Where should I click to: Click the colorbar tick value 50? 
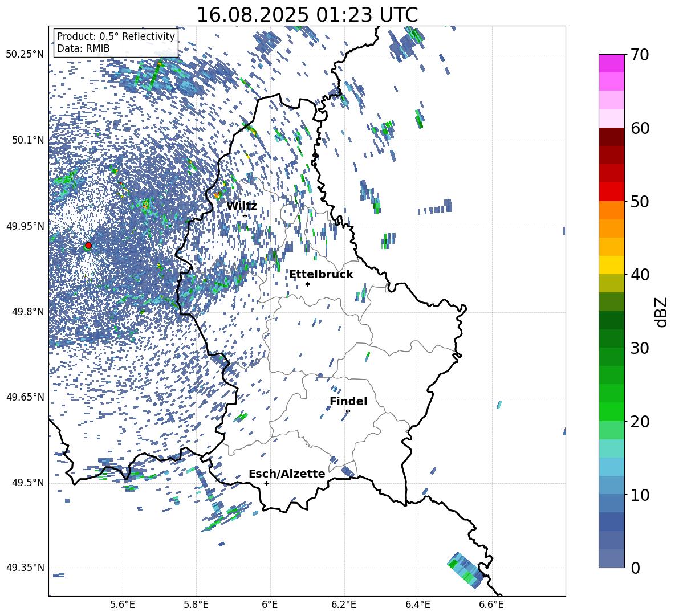click(x=640, y=201)
